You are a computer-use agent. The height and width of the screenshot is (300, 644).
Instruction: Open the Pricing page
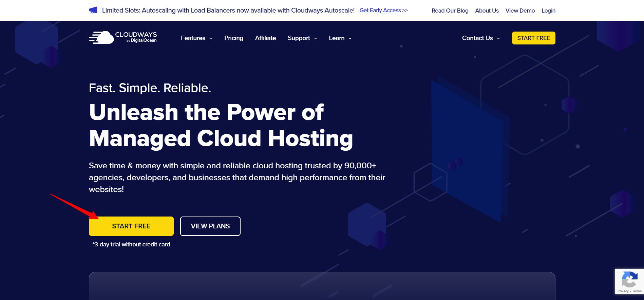point(234,38)
